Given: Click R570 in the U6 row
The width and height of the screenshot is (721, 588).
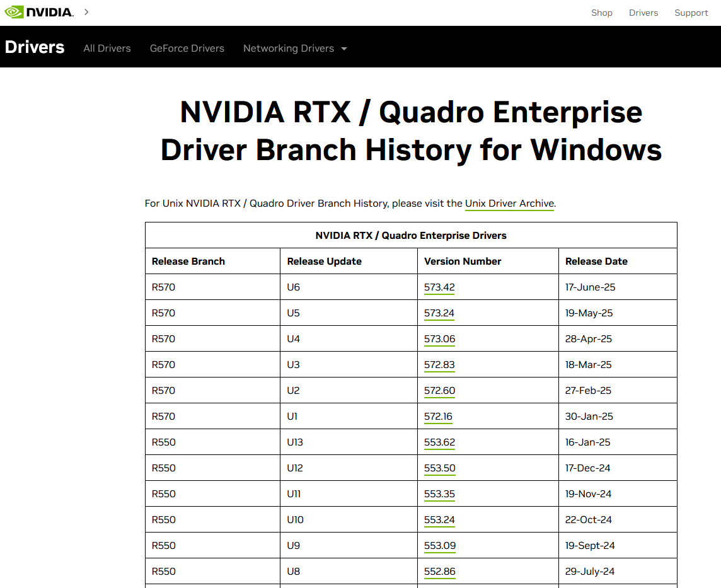Looking at the screenshot, I should 163,287.
